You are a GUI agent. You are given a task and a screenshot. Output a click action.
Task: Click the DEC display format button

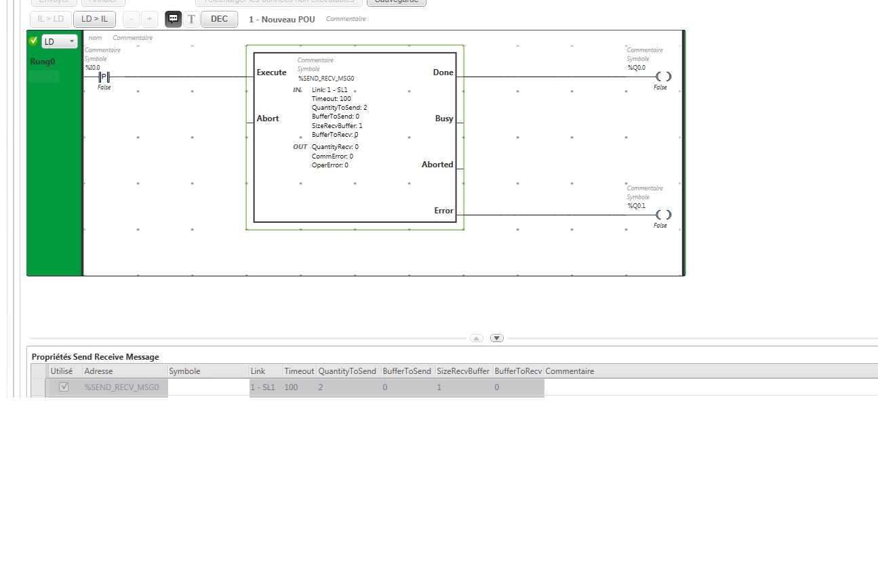219,19
